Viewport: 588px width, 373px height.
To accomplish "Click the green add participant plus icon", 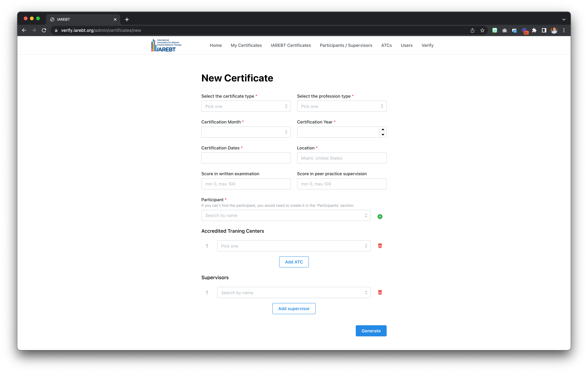I will click(x=380, y=217).
